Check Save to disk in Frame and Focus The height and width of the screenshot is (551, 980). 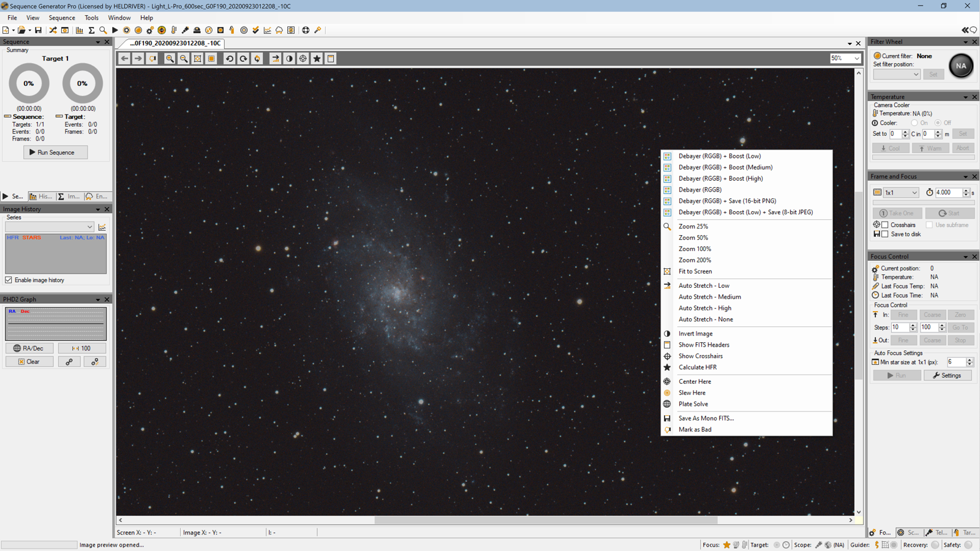pos(884,234)
